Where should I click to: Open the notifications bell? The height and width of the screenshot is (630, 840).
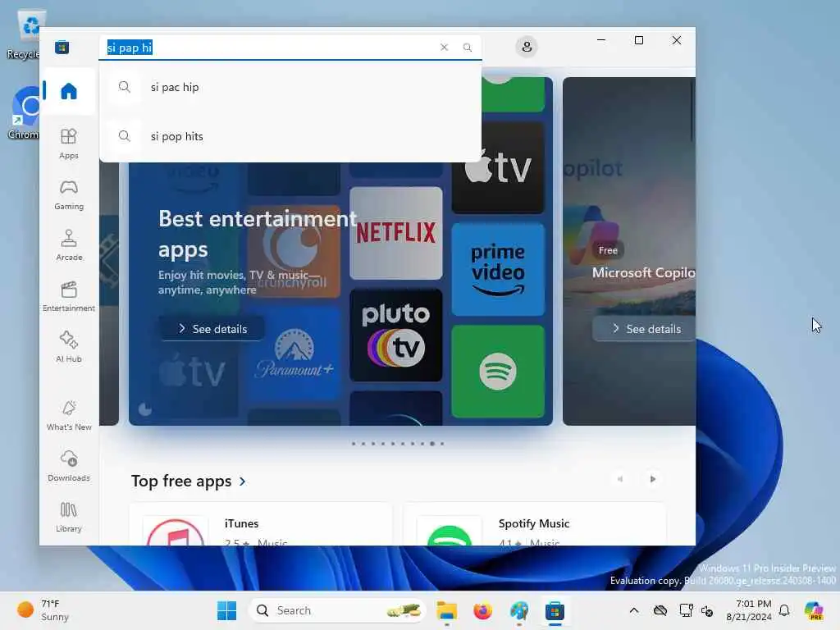784,610
